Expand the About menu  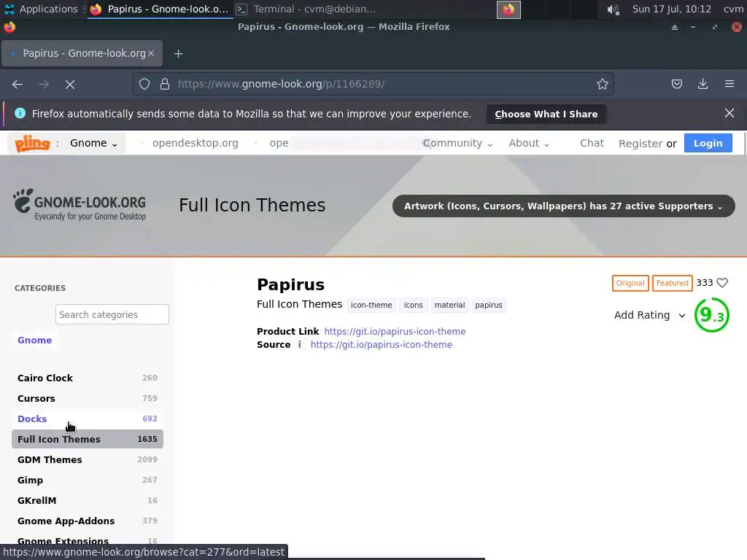pyautogui.click(x=529, y=144)
